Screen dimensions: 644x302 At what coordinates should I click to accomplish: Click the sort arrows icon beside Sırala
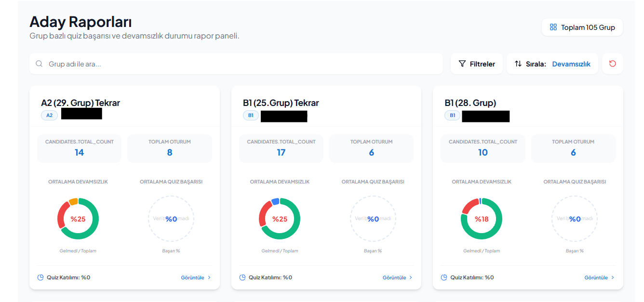pyautogui.click(x=518, y=64)
